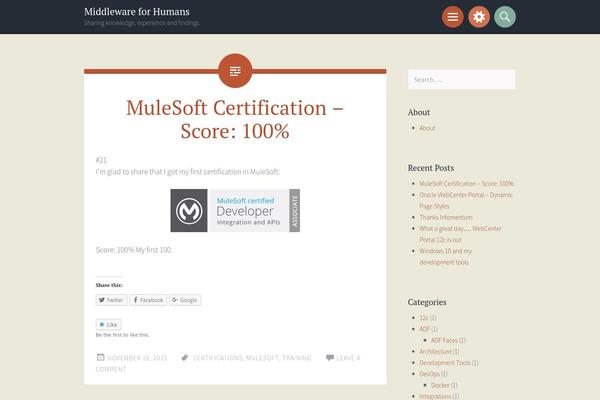Share the post via Twitter button
This screenshot has width=600, height=400.
tap(111, 300)
